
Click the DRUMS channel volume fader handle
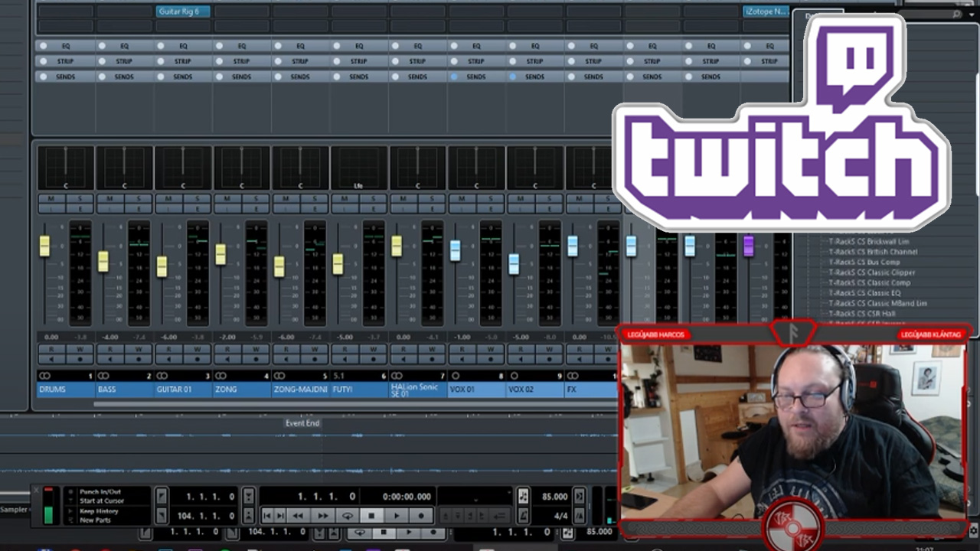point(44,246)
